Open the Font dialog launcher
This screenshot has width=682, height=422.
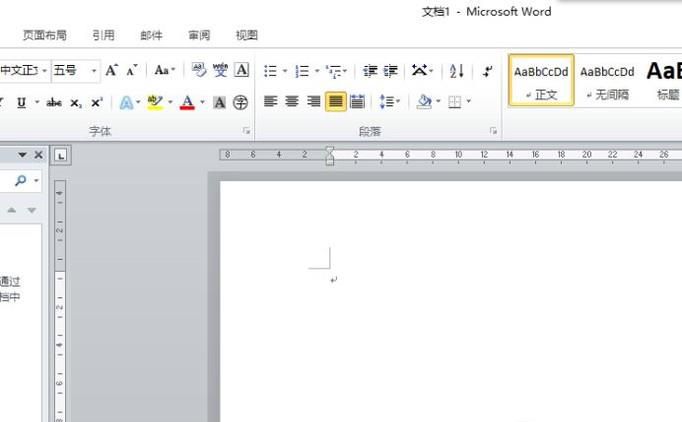247,131
